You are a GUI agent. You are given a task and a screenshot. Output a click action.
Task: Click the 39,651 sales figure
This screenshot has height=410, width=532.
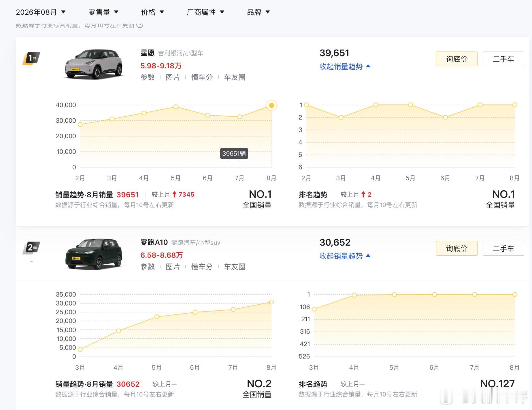pyautogui.click(x=334, y=53)
